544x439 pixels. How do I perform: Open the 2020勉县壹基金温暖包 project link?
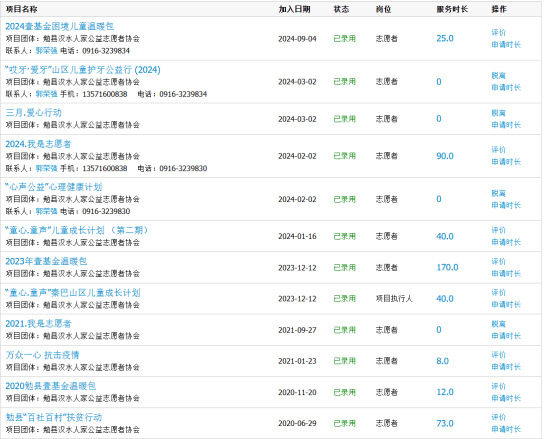tap(51, 386)
